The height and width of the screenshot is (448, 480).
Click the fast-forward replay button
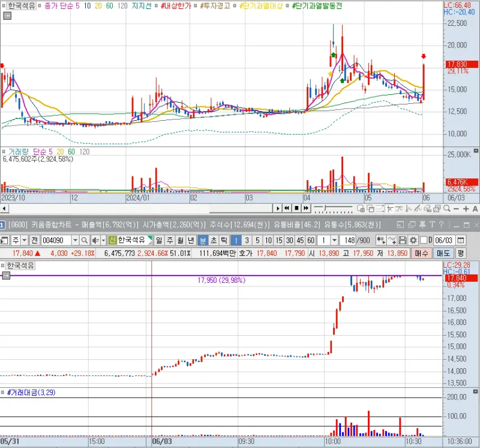click(x=306, y=208)
